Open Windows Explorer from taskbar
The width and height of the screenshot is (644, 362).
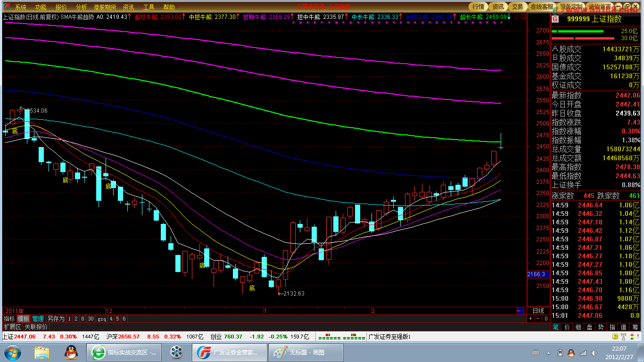coord(42,352)
